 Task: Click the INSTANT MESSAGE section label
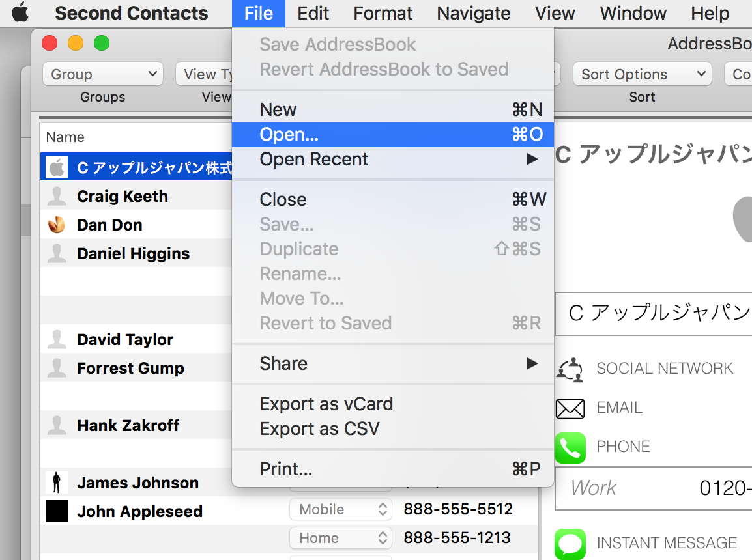pos(667,543)
